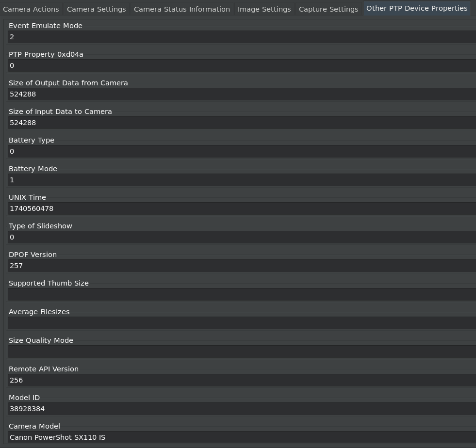Select the Size of Input Data field
Viewport: 476px width, 448px height.
[x=242, y=123]
